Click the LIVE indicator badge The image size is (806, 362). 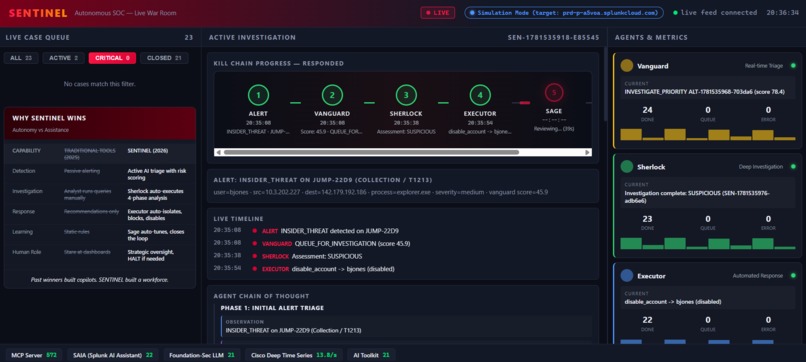click(x=437, y=13)
